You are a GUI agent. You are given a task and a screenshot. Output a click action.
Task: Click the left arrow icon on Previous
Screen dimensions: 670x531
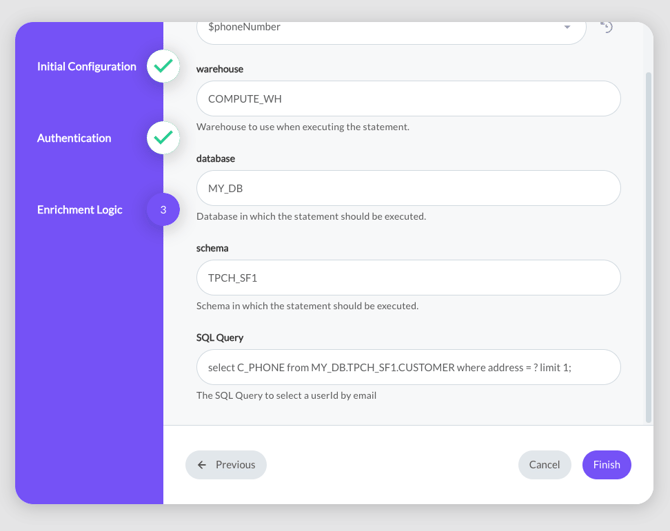point(202,465)
